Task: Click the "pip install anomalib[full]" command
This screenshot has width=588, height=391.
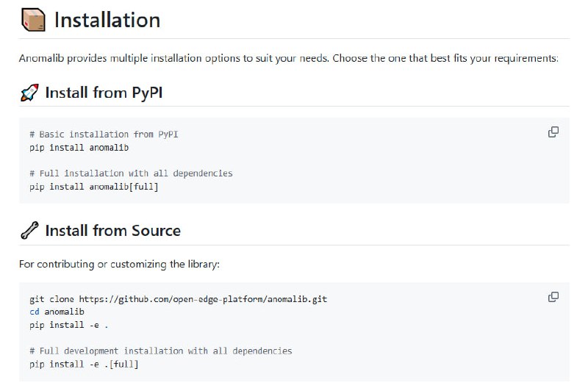Action: [x=94, y=187]
